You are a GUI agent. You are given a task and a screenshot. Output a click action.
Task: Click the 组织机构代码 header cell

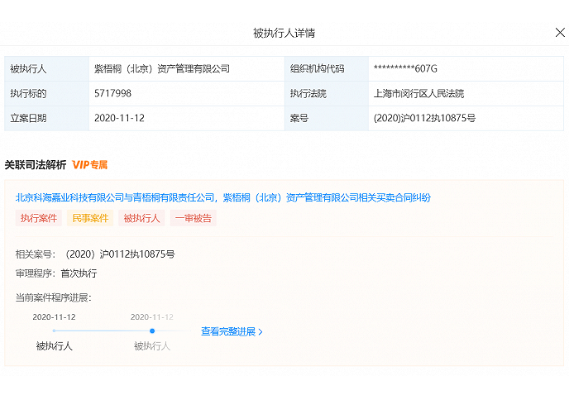327,69
